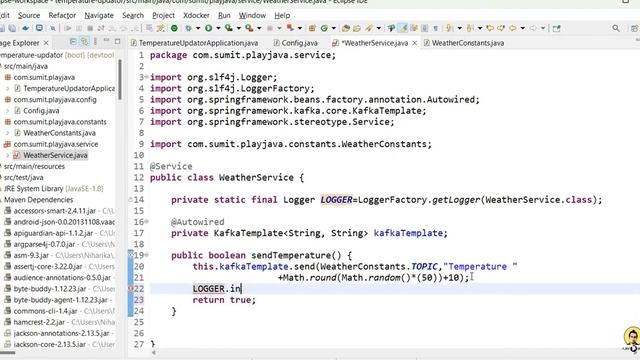
Task: Open the Navigate menu
Action: click(x=99, y=16)
